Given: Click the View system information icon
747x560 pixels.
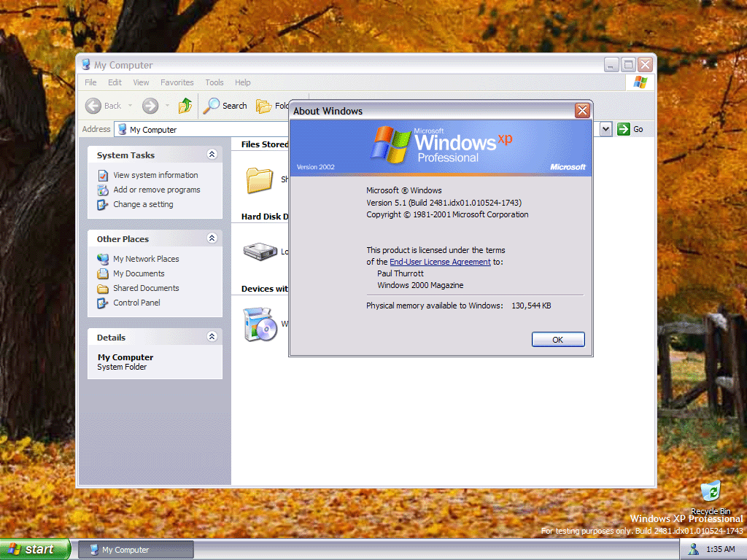Looking at the screenshot, I should pos(103,176).
